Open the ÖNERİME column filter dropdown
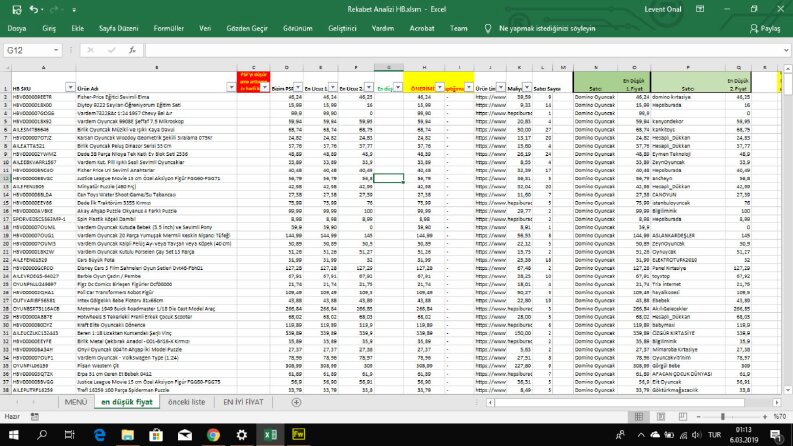The width and height of the screenshot is (793, 446). pos(439,88)
